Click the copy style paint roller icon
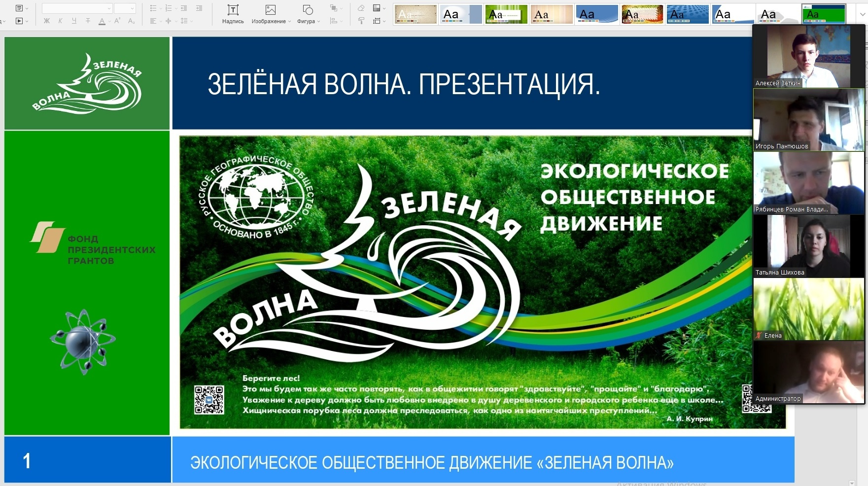868x486 pixels. [361, 21]
